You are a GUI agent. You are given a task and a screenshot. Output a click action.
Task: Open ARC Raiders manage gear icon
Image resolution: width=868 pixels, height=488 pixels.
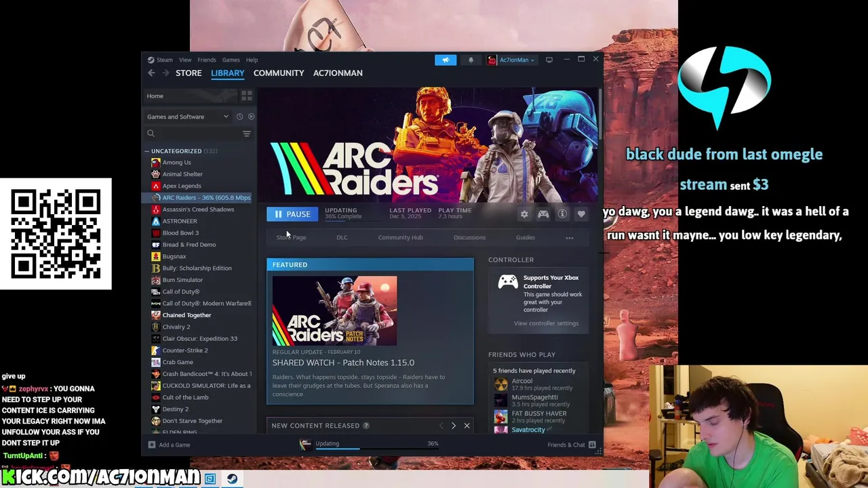pyautogui.click(x=524, y=214)
